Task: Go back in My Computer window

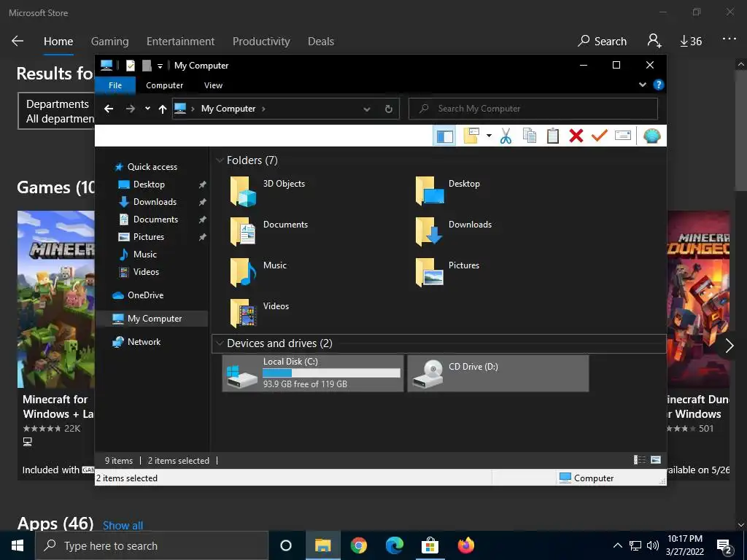Action: (109, 109)
